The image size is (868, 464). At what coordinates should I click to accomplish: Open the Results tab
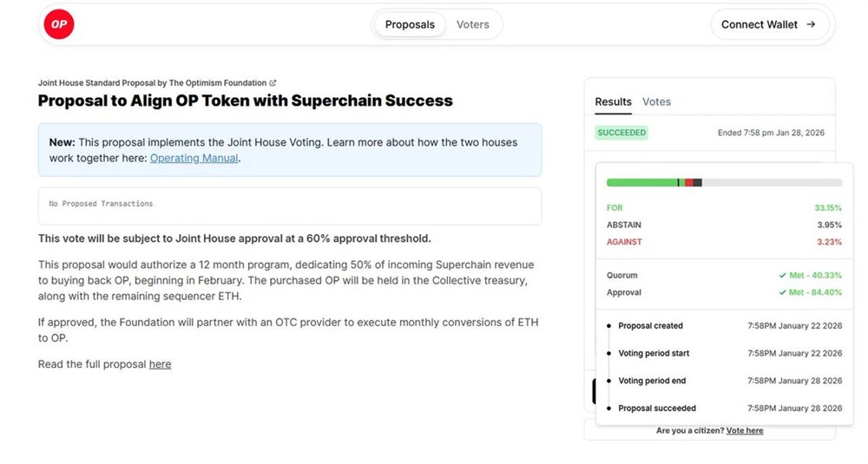pyautogui.click(x=613, y=101)
